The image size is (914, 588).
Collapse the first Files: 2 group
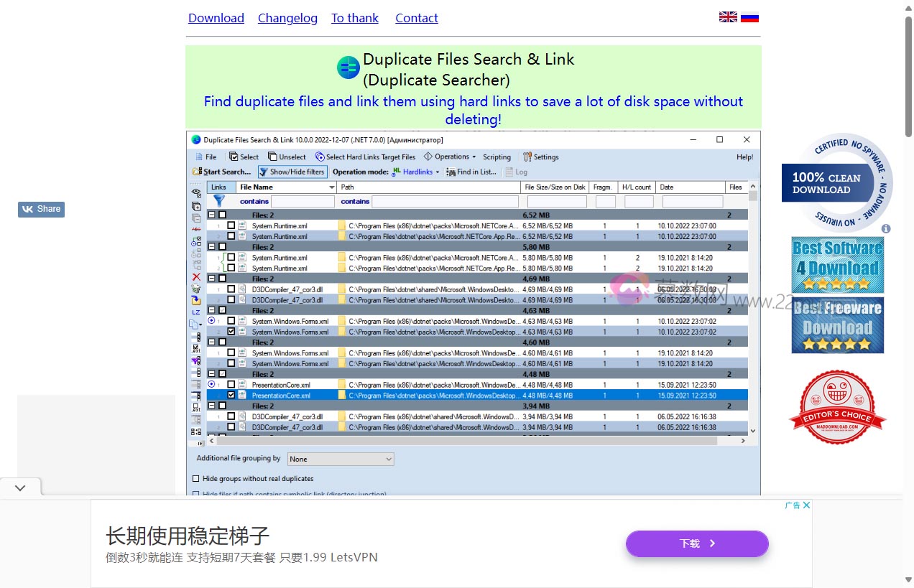tap(212, 215)
